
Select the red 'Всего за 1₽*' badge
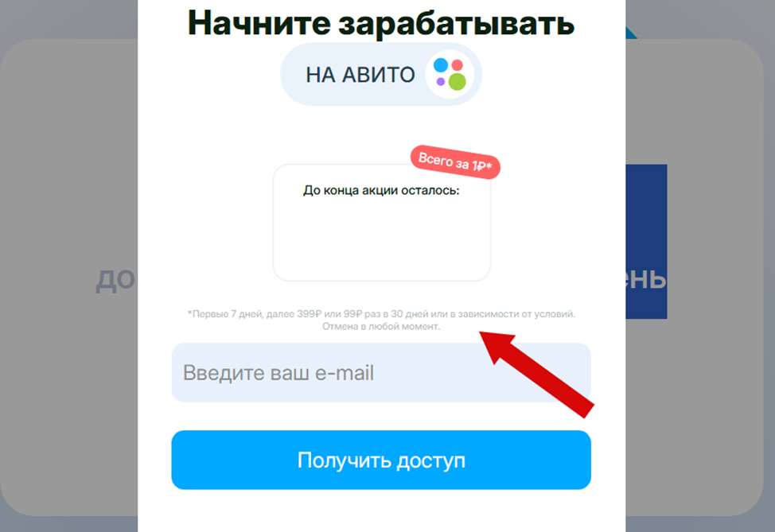coord(455,162)
